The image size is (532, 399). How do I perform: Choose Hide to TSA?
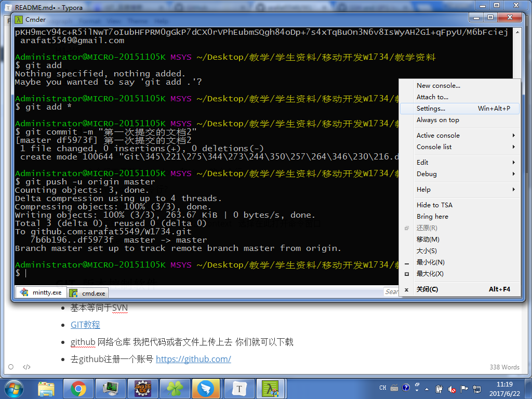point(460,205)
